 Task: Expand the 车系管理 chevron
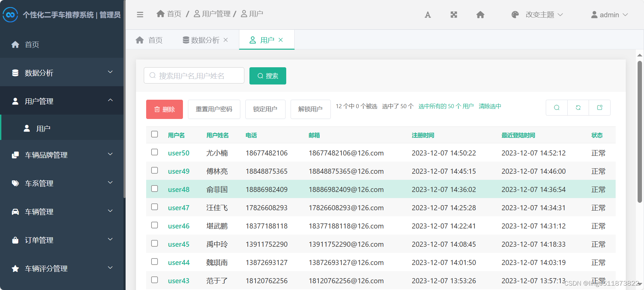(110, 183)
